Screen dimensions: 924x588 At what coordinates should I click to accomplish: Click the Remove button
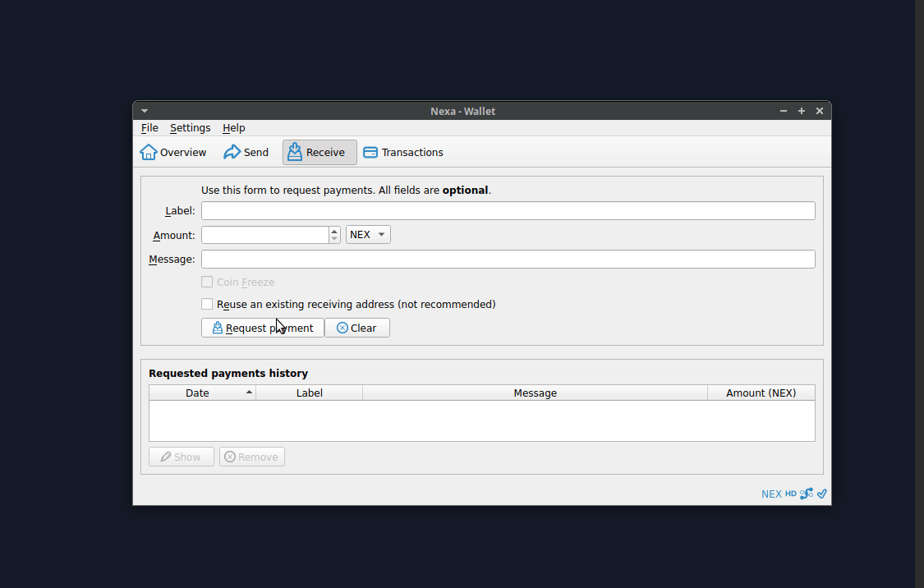point(252,457)
